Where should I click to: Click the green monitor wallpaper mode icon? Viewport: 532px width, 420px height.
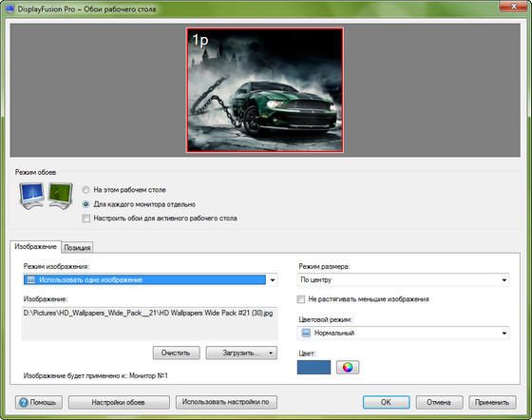point(61,196)
